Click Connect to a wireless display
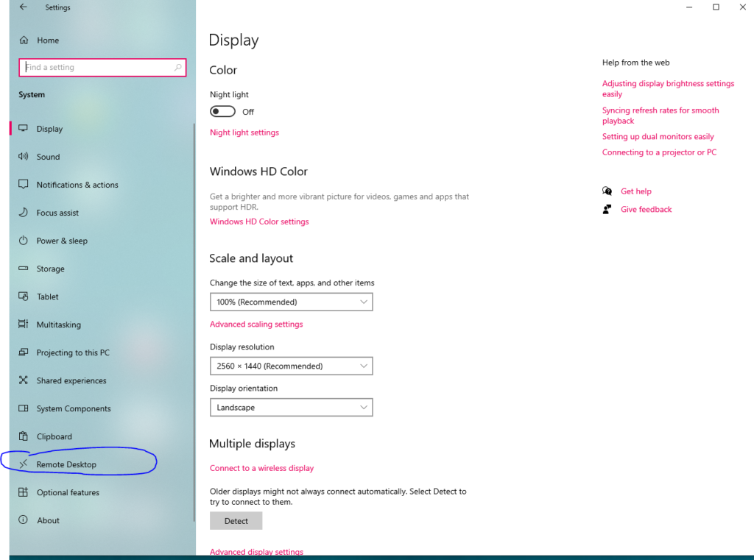Screen dimensions: 754x560 click(x=261, y=468)
